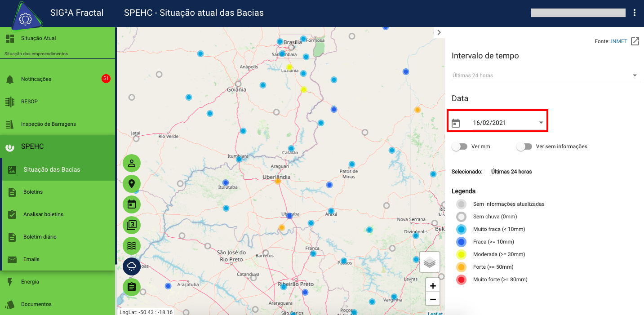Enable the 'Ver sem informações' toggle
This screenshot has width=644, height=315.
pos(524,146)
